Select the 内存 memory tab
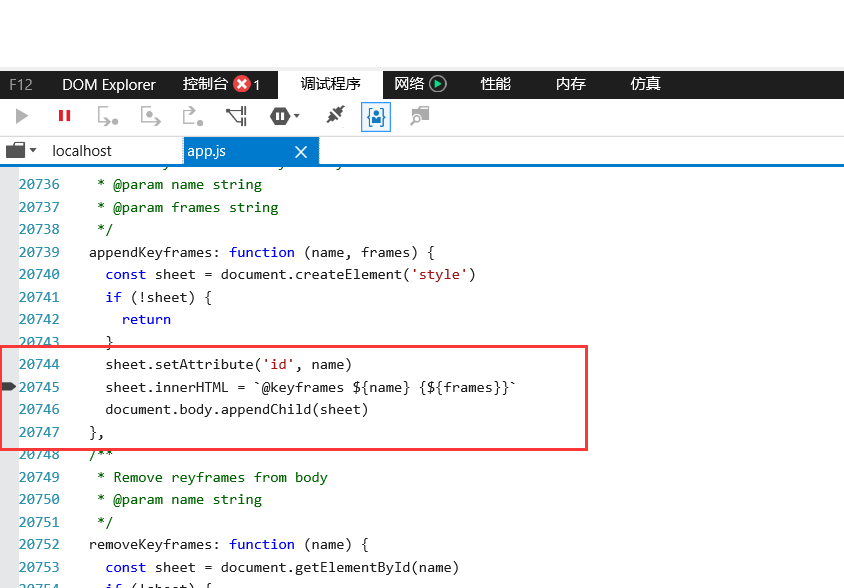 (570, 85)
